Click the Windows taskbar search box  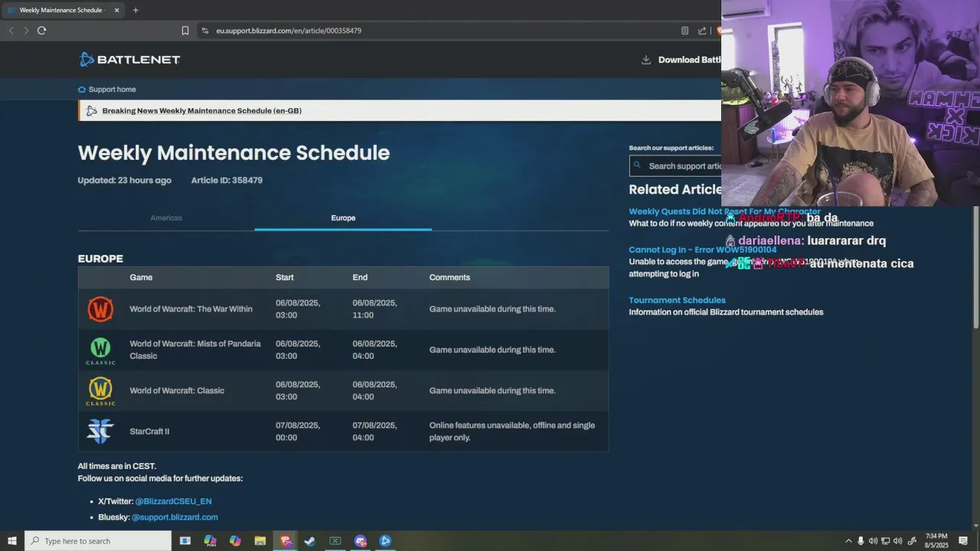pos(98,541)
